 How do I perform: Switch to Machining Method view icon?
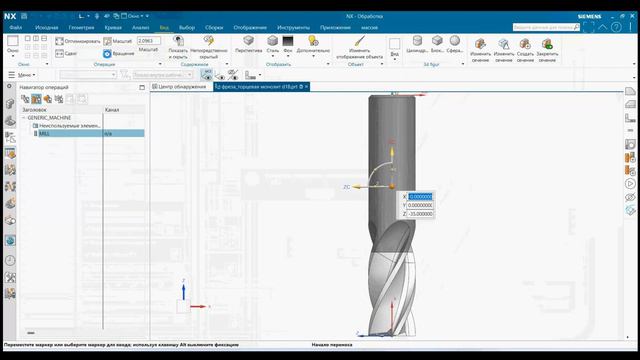coord(59,99)
